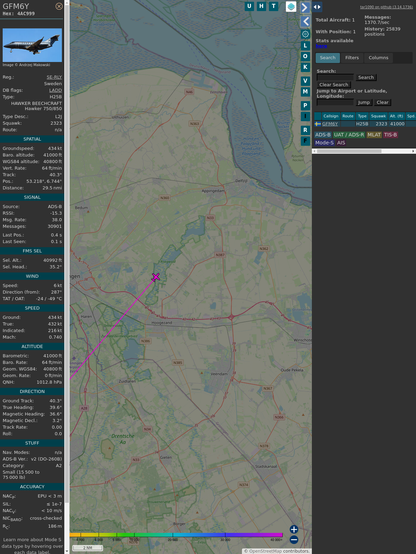Open the SE-RIY registration link

[x=54, y=77]
